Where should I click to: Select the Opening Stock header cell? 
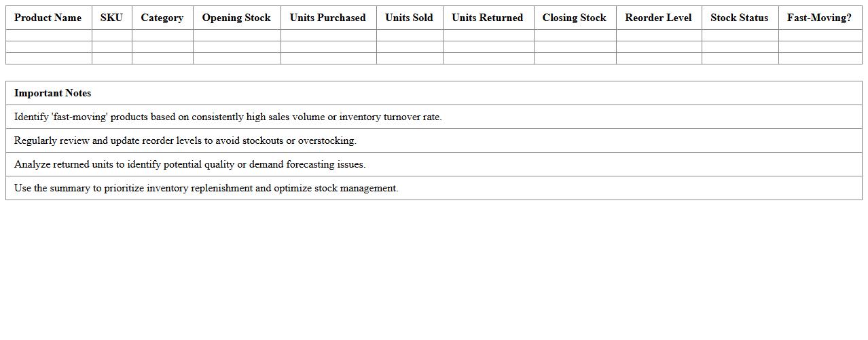(x=236, y=18)
